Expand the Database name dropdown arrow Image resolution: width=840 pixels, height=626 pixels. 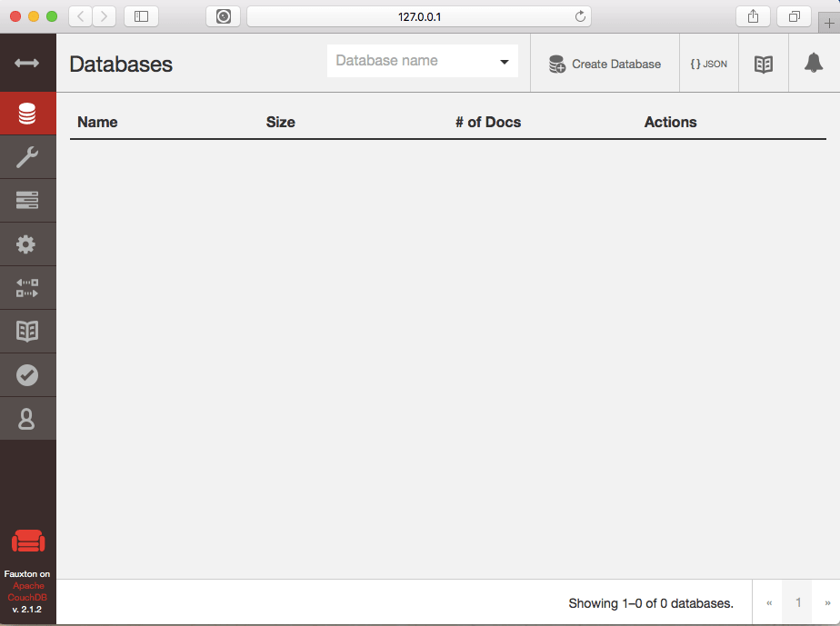point(504,62)
